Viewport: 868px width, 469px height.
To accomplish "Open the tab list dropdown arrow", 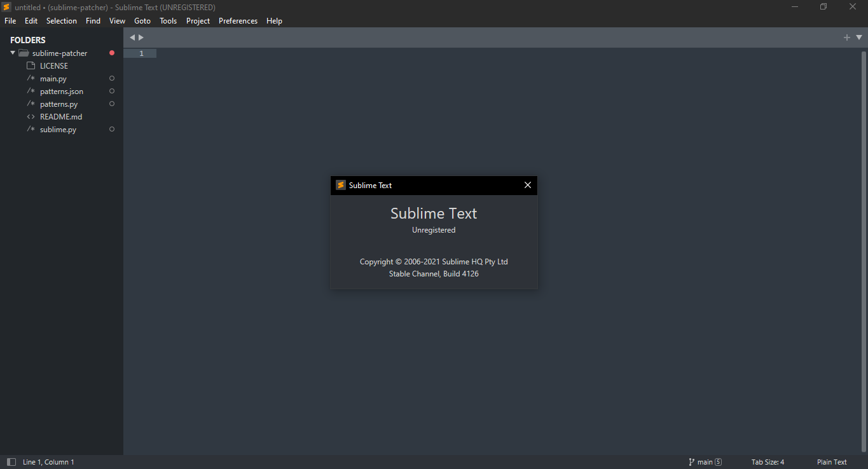I will pos(859,37).
